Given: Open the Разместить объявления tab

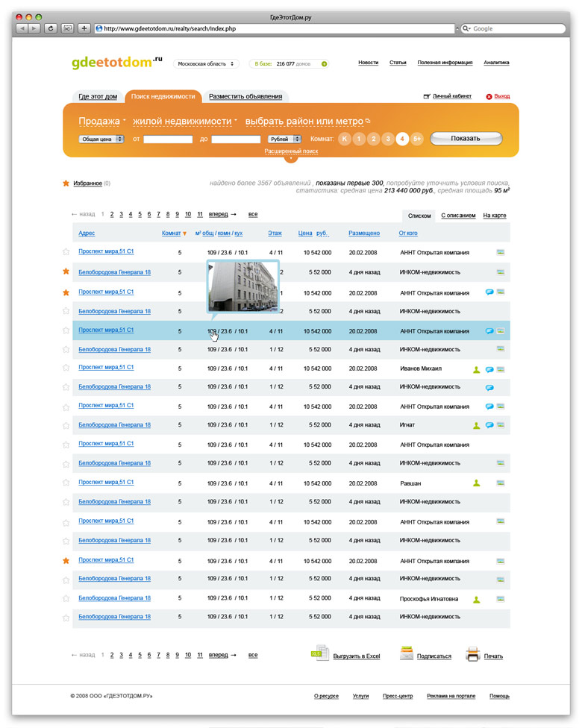Looking at the screenshot, I should [x=245, y=96].
